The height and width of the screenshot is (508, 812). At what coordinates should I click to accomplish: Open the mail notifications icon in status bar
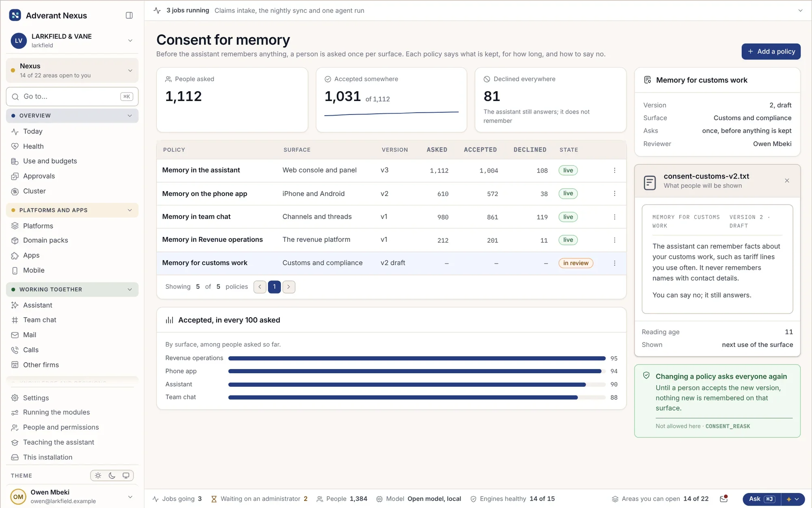point(723,499)
